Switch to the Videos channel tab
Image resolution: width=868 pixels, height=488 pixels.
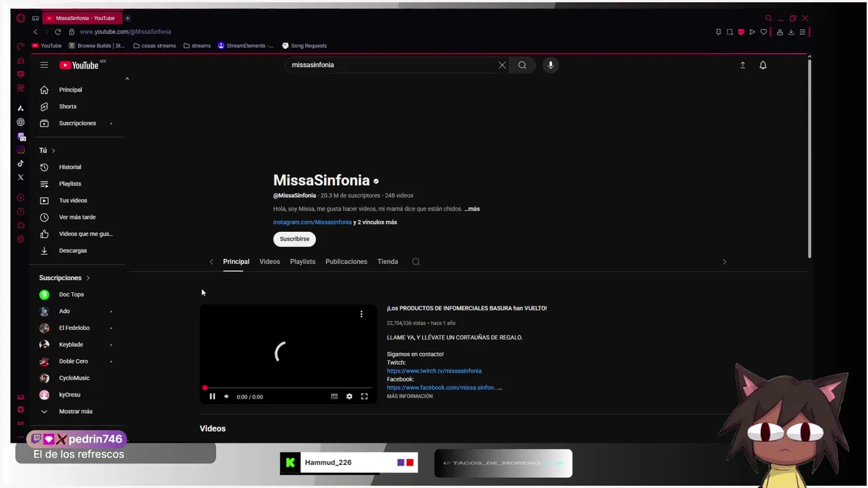coord(269,262)
